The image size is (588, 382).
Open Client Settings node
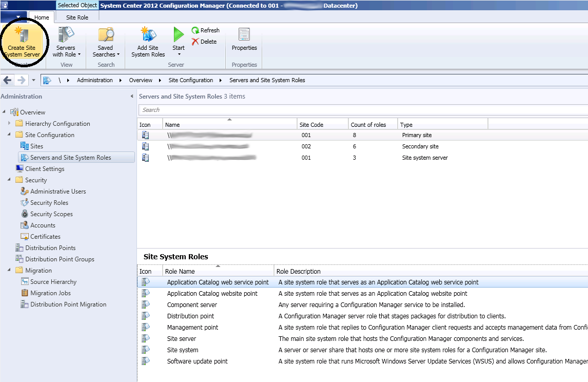pyautogui.click(x=40, y=169)
